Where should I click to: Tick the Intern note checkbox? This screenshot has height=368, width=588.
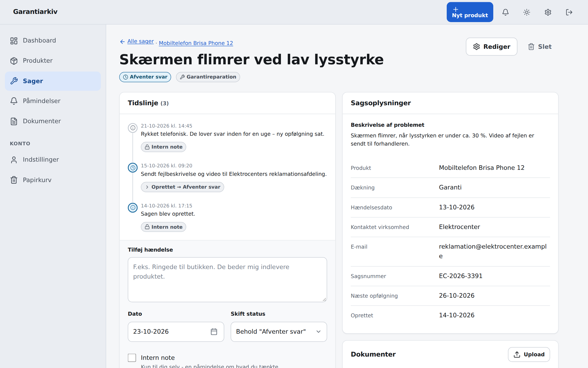point(132,358)
